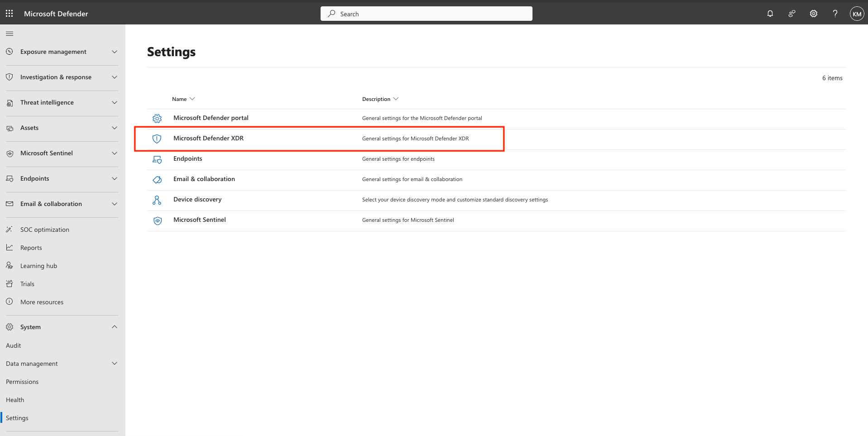Open the Description column sort dropdown
The image size is (868, 436).
pyautogui.click(x=396, y=99)
